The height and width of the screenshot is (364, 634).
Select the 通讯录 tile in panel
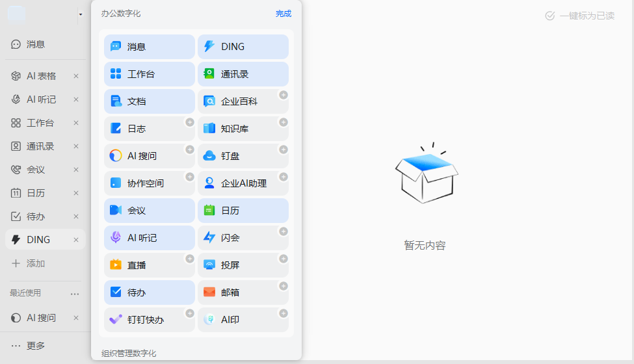pyautogui.click(x=243, y=74)
